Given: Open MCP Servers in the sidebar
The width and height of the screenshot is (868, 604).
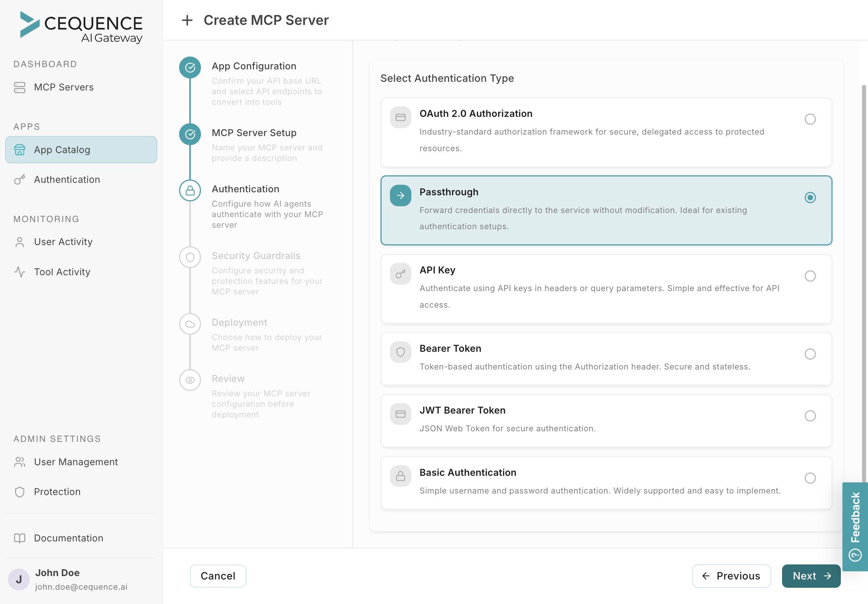Looking at the screenshot, I should [63, 87].
